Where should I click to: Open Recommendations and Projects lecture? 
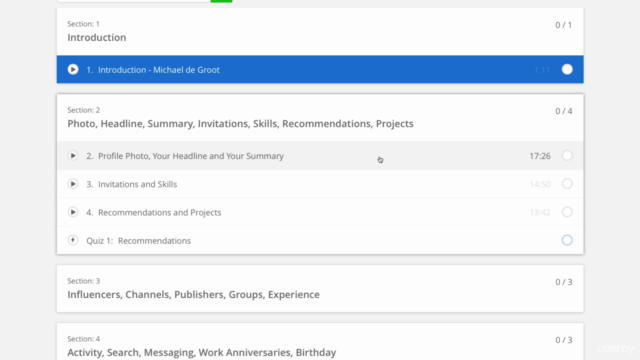pyautogui.click(x=320, y=212)
